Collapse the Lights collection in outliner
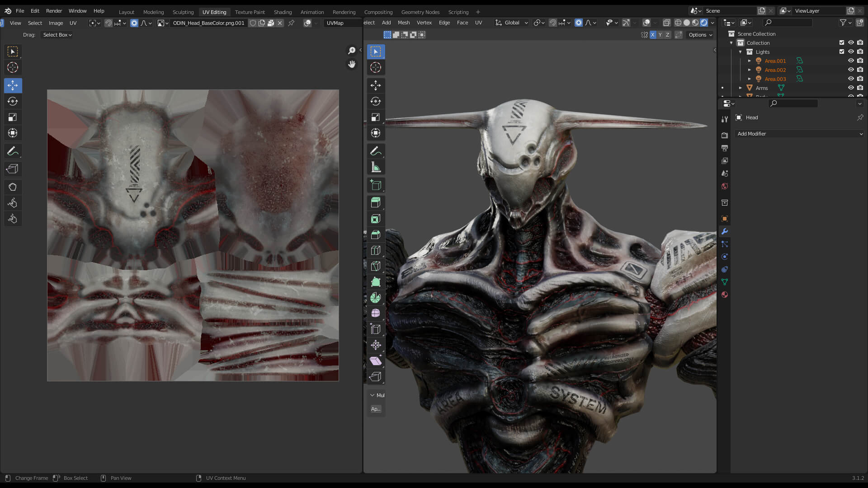This screenshot has width=868, height=488. click(741, 52)
